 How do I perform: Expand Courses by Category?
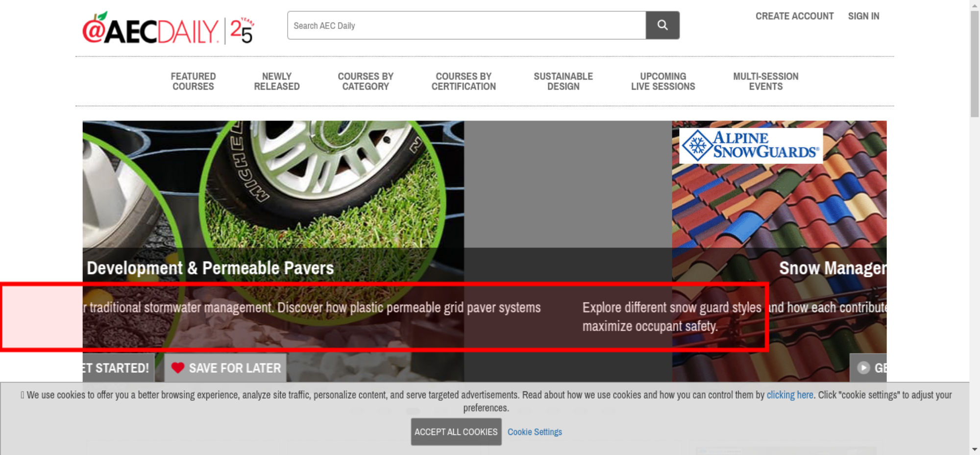coord(365,81)
